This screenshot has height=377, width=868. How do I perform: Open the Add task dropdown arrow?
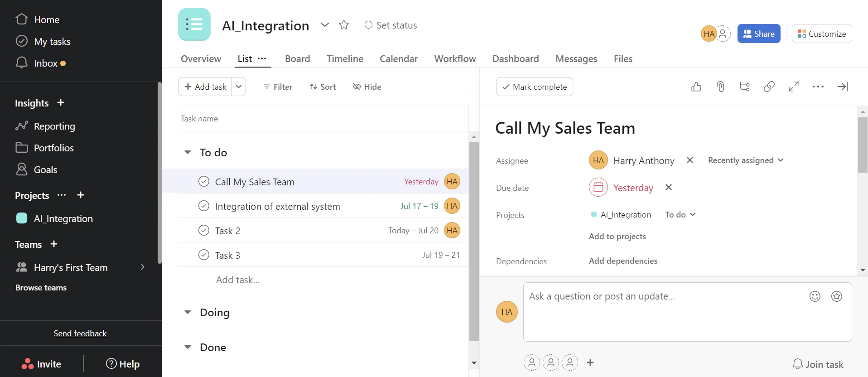[239, 87]
